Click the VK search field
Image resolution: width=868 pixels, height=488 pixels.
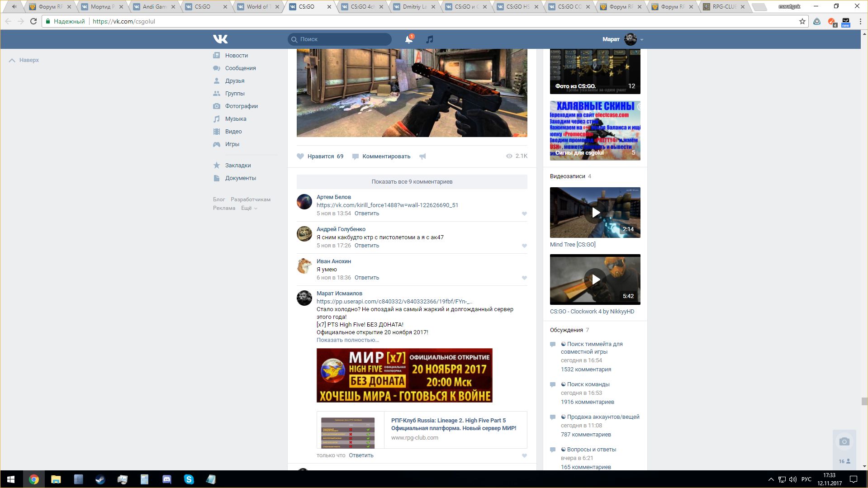[340, 39]
